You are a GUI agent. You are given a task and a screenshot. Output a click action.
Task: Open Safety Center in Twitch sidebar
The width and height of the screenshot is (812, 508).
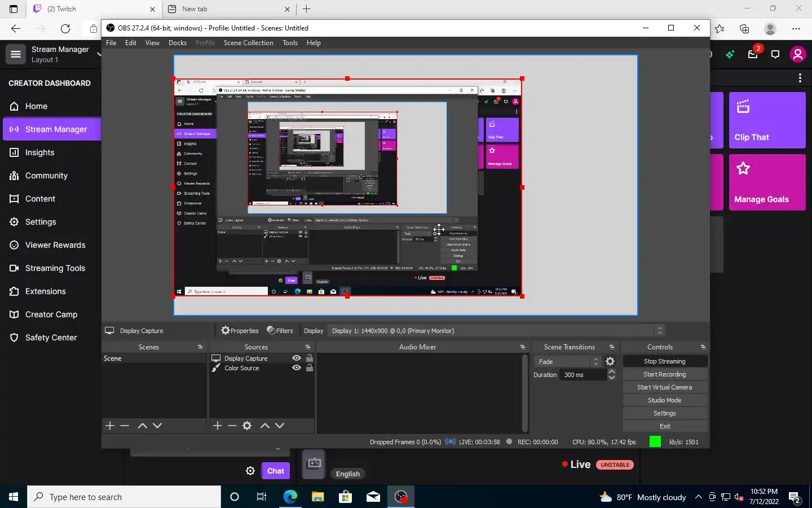[x=51, y=338]
